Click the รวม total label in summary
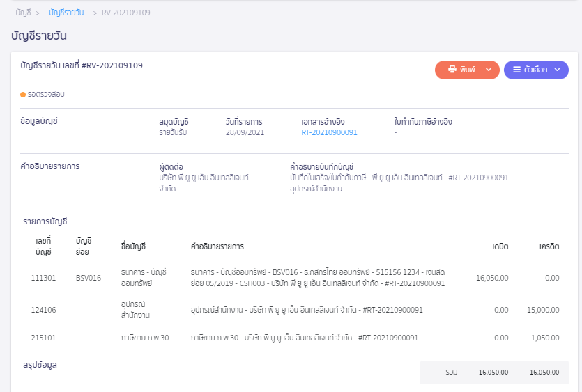 click(452, 373)
